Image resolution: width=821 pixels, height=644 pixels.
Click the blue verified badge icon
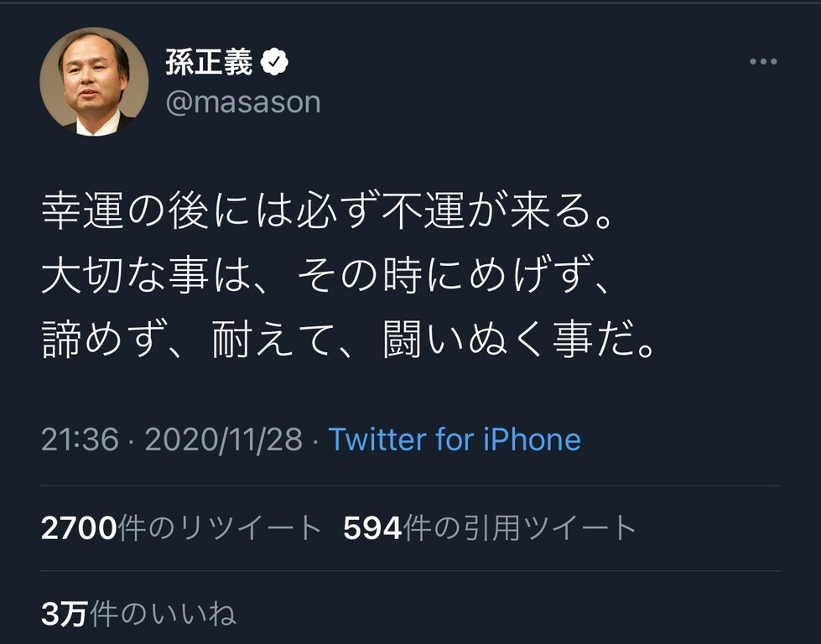coord(276,61)
